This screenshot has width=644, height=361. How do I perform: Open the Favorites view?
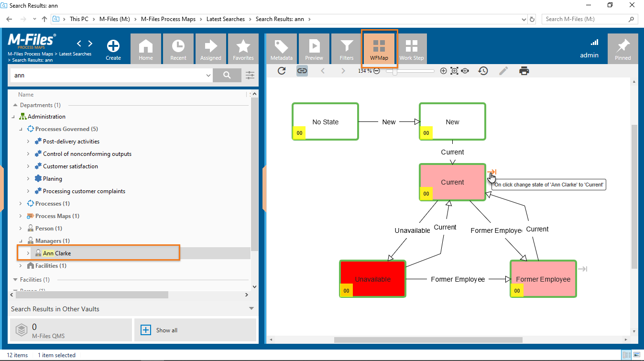[243, 49]
